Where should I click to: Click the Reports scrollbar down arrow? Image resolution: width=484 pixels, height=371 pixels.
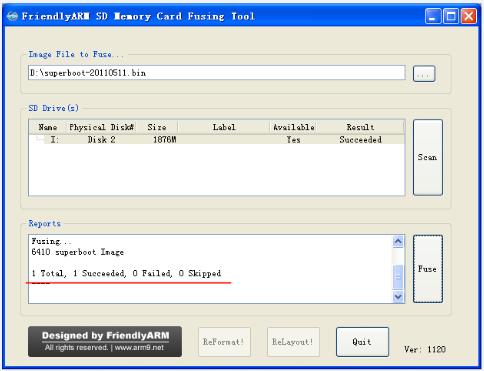coord(398,296)
